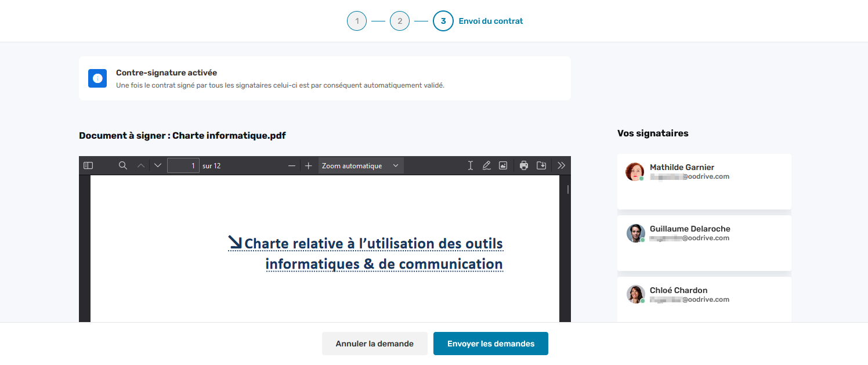Expand more PDF tools chevrons
Viewport: 868px width, 365px height.
[561, 165]
